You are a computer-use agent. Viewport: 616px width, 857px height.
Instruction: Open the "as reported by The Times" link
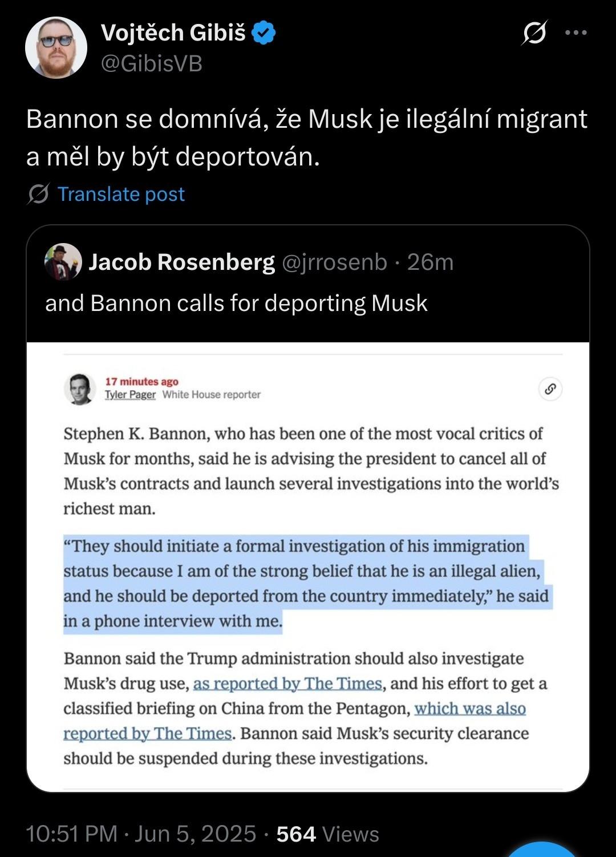[287, 684]
